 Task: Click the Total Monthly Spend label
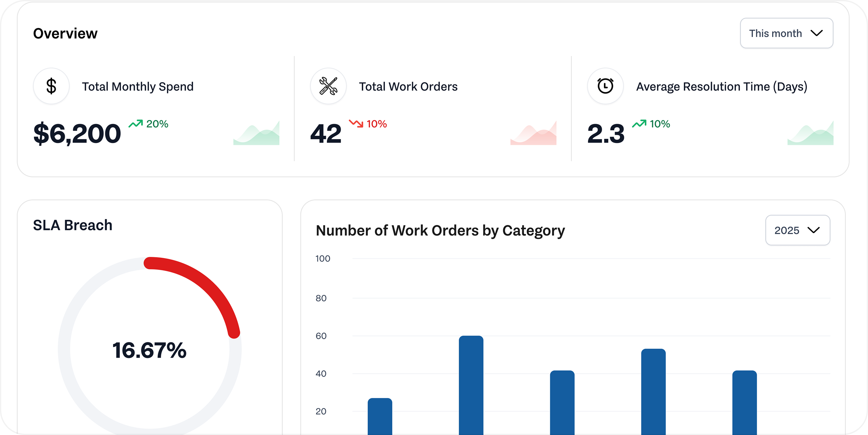138,87
